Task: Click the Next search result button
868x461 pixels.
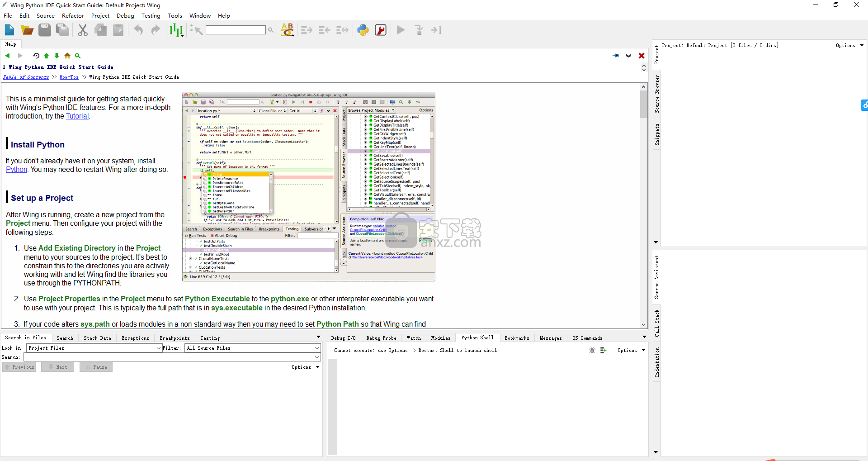Action: [58, 367]
